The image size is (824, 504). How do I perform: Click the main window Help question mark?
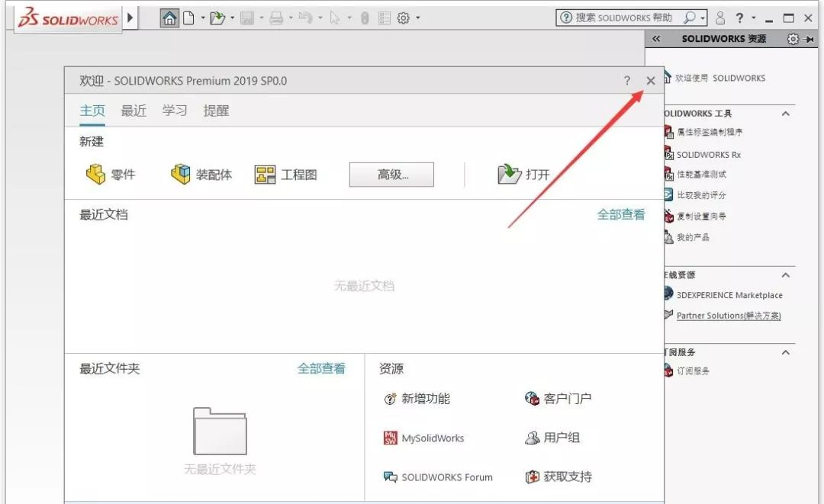pyautogui.click(x=739, y=18)
